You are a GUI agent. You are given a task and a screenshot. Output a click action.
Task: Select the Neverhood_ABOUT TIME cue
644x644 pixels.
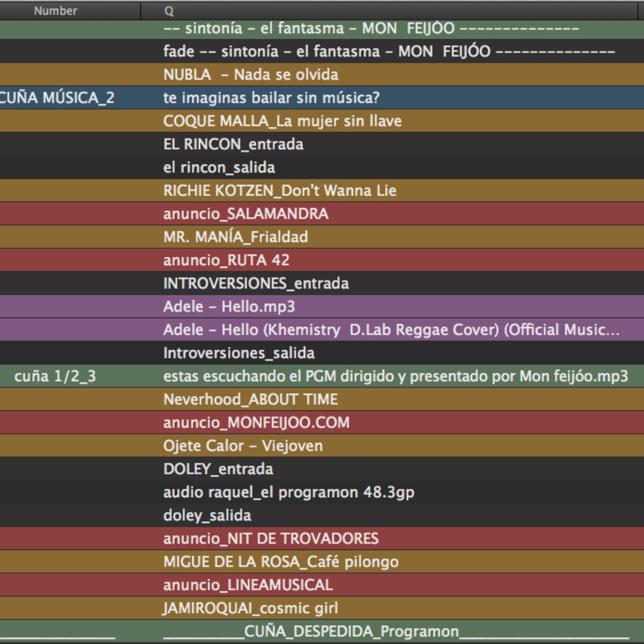click(251, 399)
